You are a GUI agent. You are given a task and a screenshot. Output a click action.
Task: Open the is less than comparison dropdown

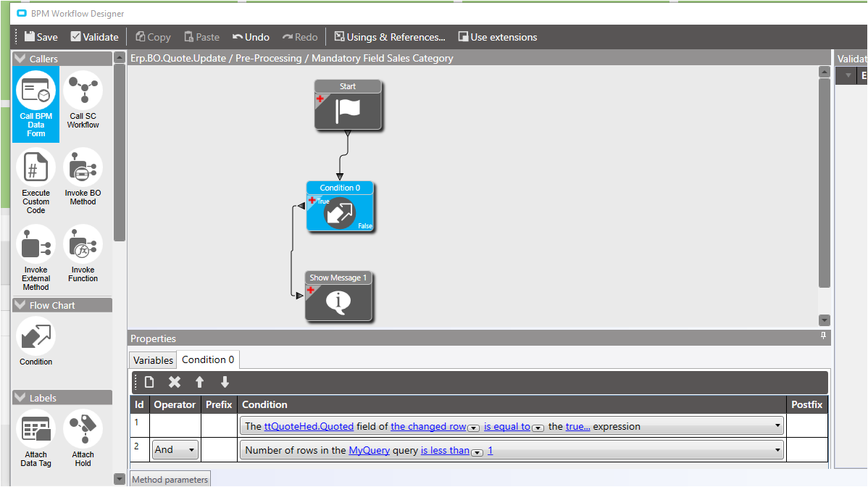(477, 451)
